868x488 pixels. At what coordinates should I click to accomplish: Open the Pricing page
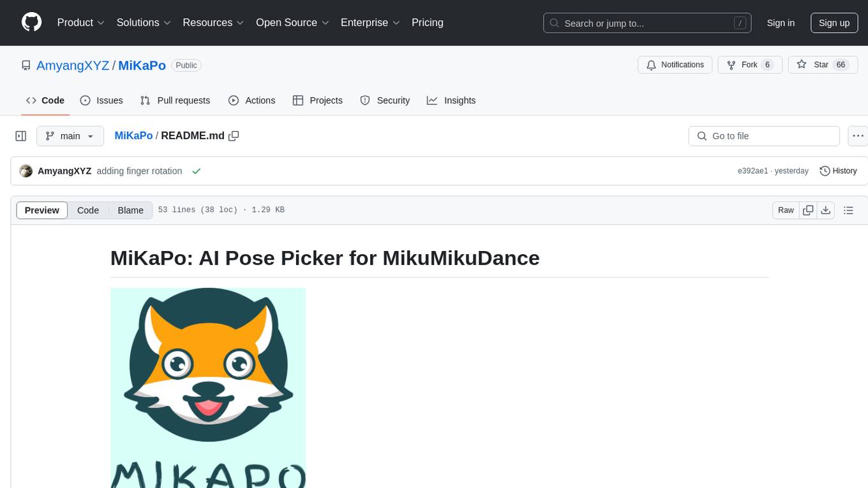(x=428, y=22)
